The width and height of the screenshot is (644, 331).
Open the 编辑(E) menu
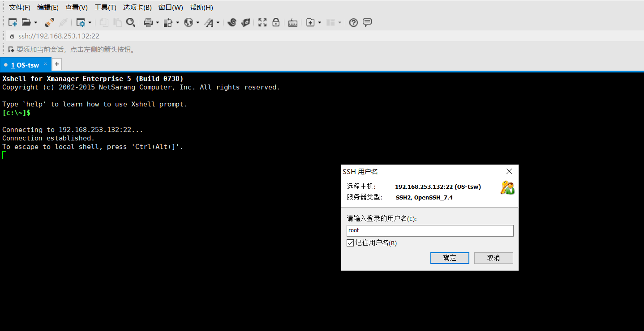point(48,8)
